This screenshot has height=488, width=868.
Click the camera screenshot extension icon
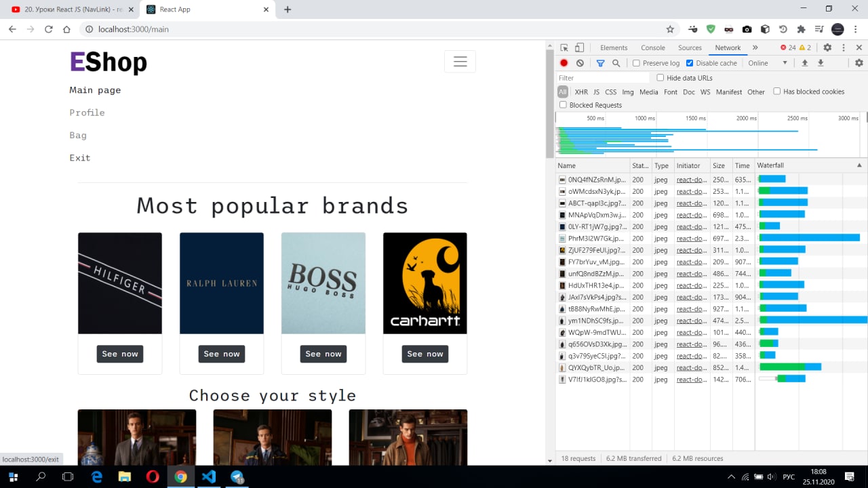click(747, 29)
